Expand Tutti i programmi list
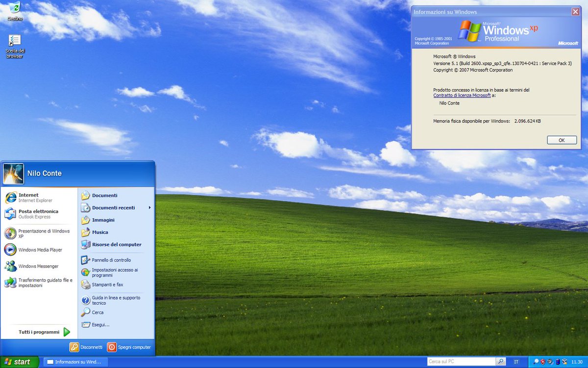588x368 pixels. coord(44,332)
